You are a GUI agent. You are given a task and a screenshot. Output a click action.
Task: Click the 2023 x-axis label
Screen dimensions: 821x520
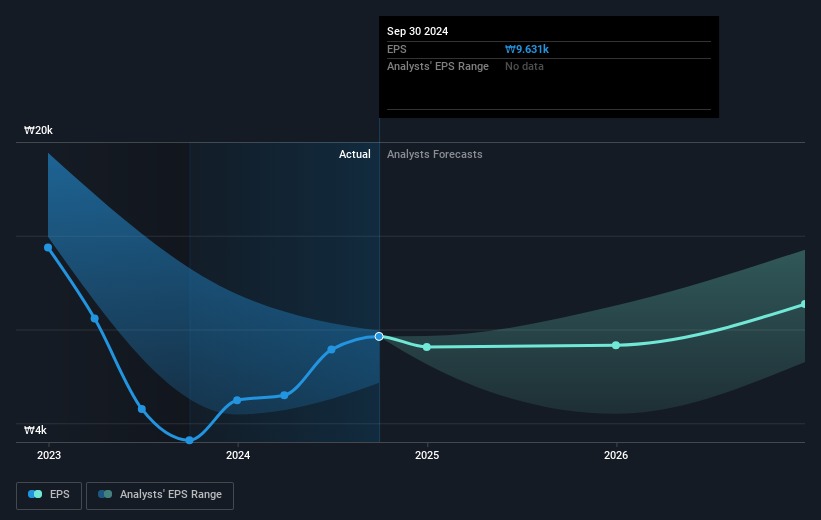(x=49, y=456)
